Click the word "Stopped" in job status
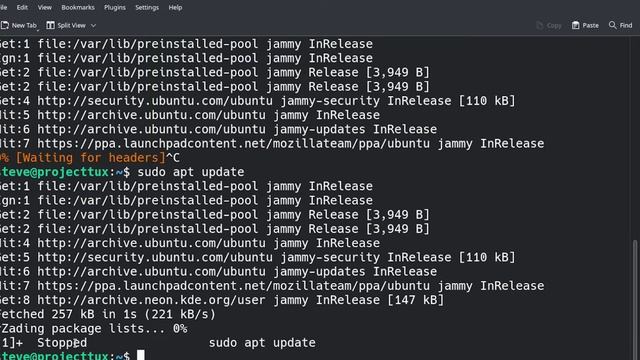The image size is (640, 360). 62,342
